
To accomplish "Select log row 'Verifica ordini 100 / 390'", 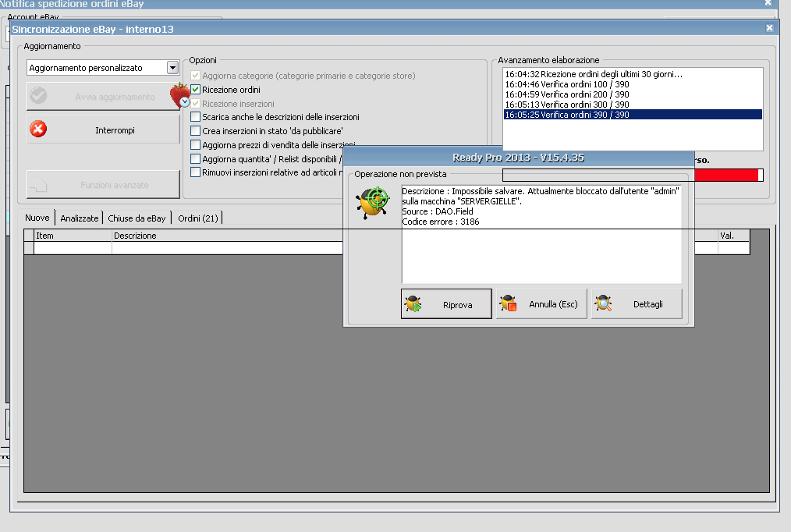I will pyautogui.click(x=633, y=84).
